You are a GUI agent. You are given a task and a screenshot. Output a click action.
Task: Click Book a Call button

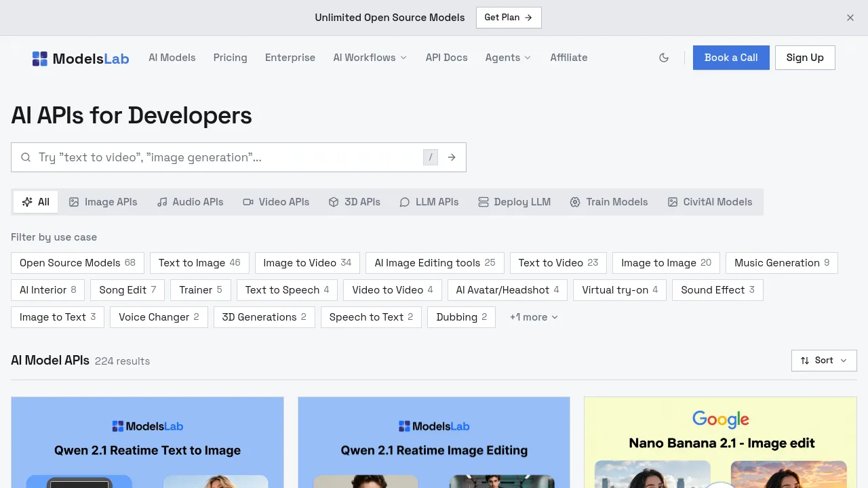click(731, 58)
